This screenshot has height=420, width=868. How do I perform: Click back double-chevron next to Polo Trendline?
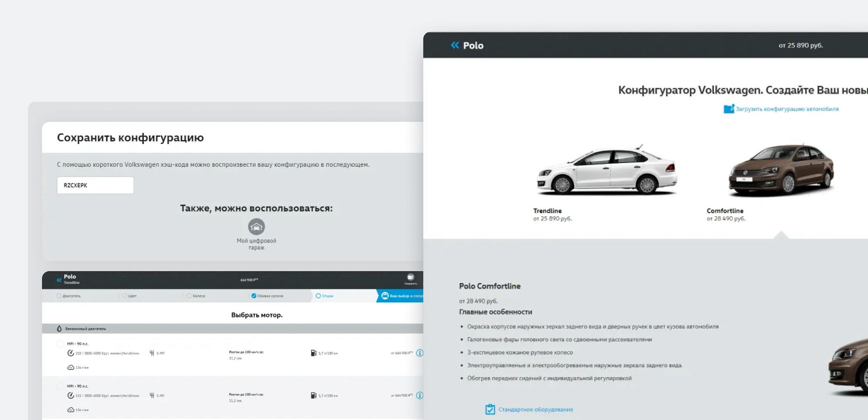click(x=59, y=280)
